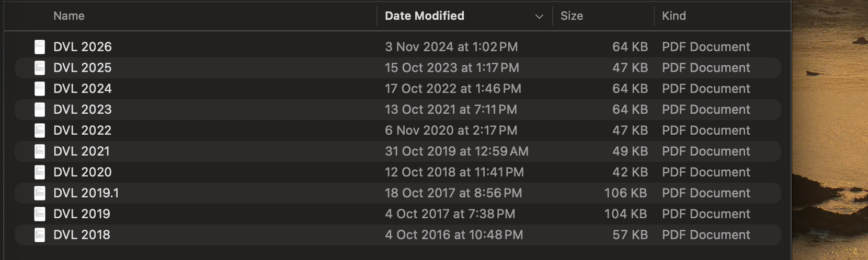
Task: Click the DVL 2021 PDF file icon
Action: point(40,151)
